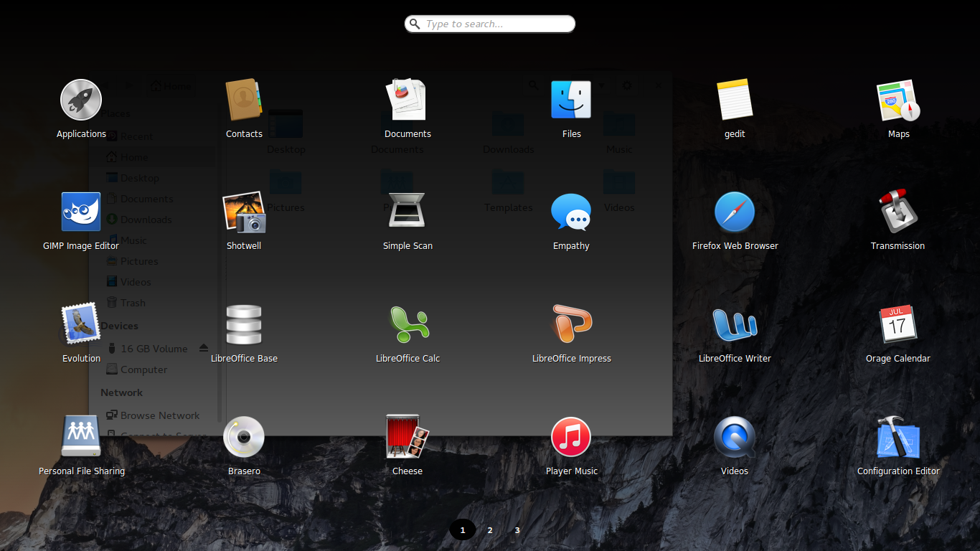Open 16 GB Volume in Files sidebar
Image resolution: width=980 pixels, height=551 pixels.
tap(154, 349)
